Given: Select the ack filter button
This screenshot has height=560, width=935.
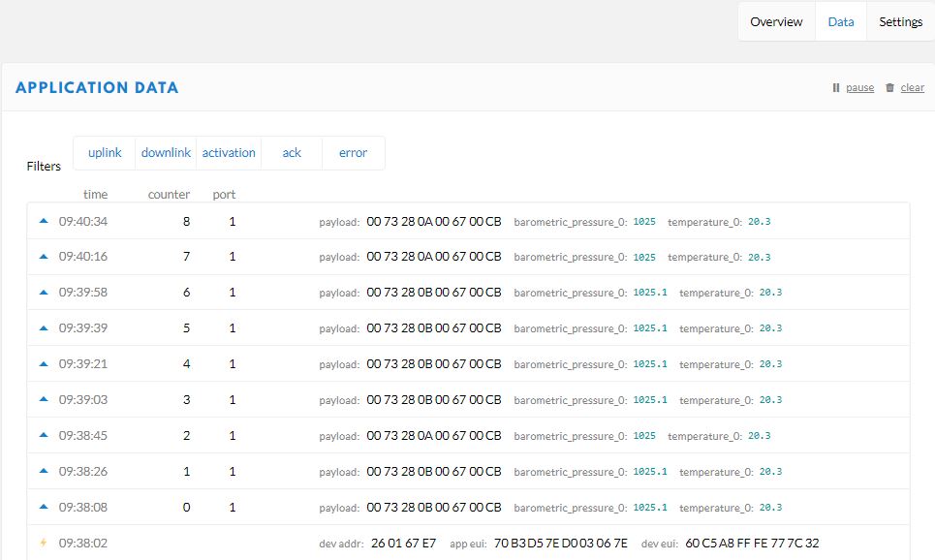Looking at the screenshot, I should [x=292, y=153].
